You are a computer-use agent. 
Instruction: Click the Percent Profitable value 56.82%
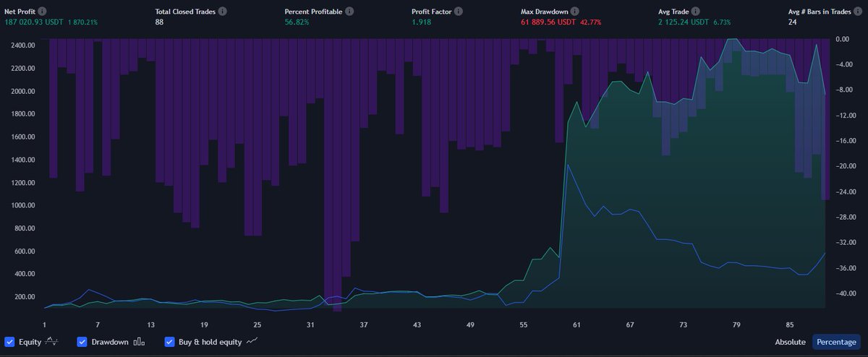tap(297, 23)
